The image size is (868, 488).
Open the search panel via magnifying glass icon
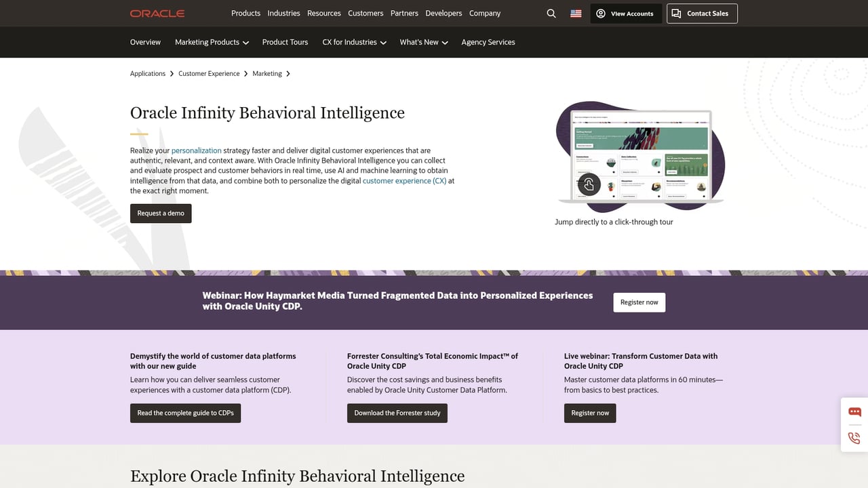[551, 13]
